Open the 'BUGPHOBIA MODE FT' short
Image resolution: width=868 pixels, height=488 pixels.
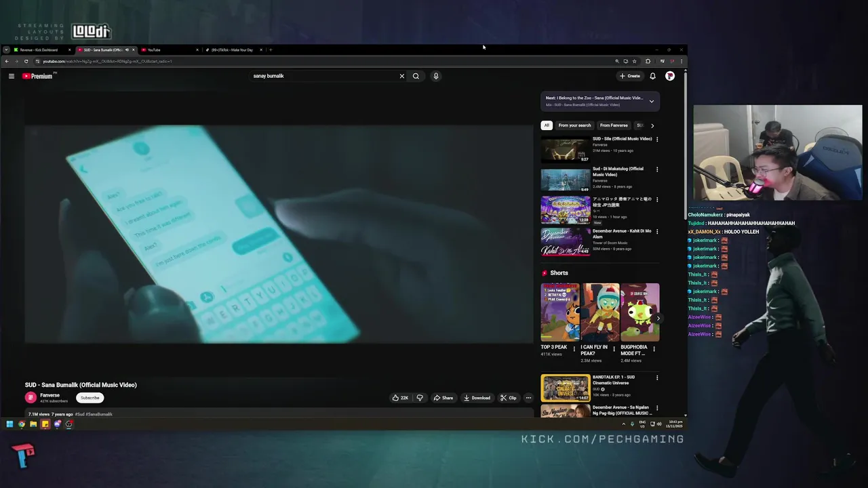click(639, 312)
